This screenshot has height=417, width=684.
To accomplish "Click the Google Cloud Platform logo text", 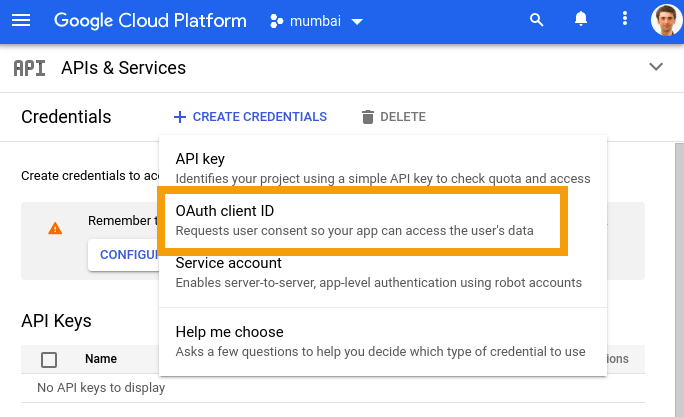I will pos(150,21).
